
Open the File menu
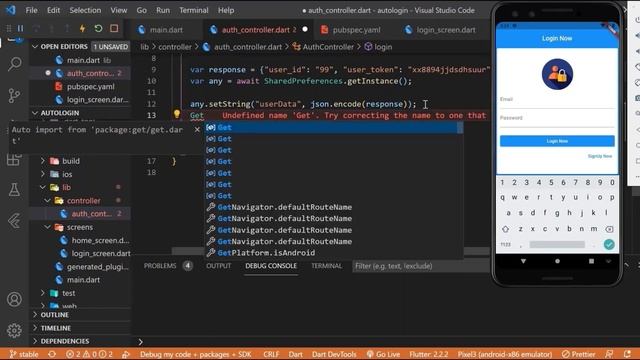click(31, 10)
